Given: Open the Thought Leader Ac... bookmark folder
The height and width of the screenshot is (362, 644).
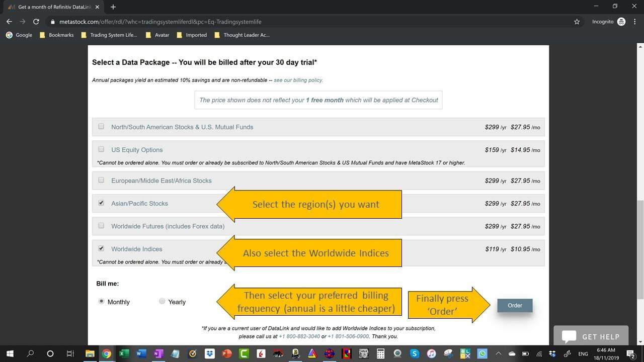Looking at the screenshot, I should 242,35.
